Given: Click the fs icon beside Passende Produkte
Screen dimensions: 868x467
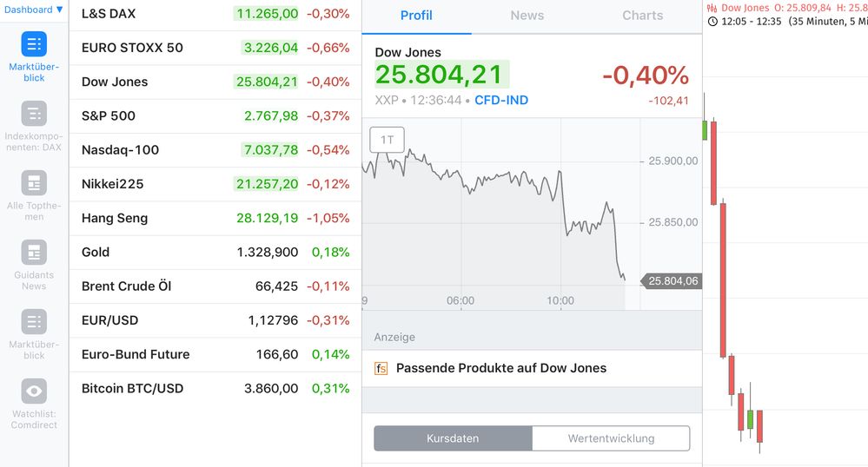Looking at the screenshot, I should (381, 368).
